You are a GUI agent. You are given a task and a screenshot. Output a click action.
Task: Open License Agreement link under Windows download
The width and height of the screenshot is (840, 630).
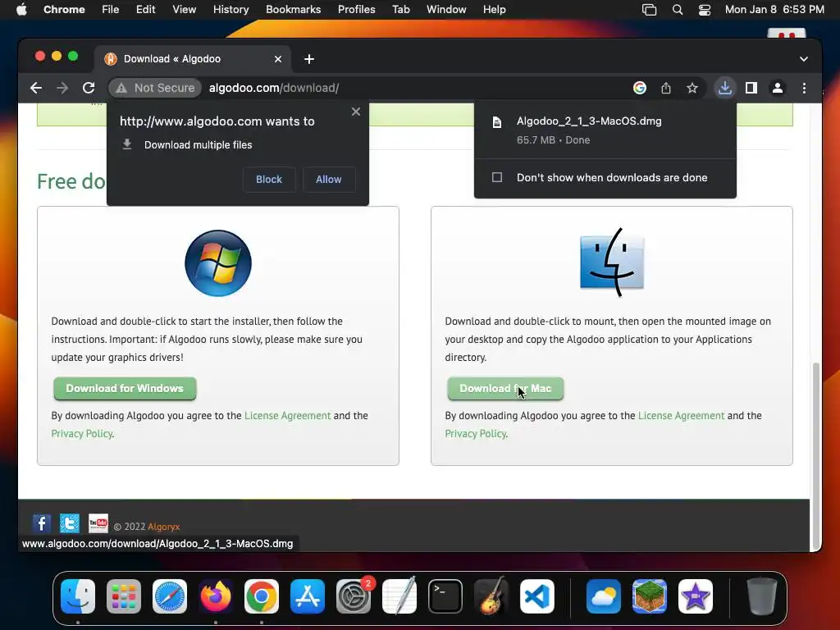pos(288,416)
